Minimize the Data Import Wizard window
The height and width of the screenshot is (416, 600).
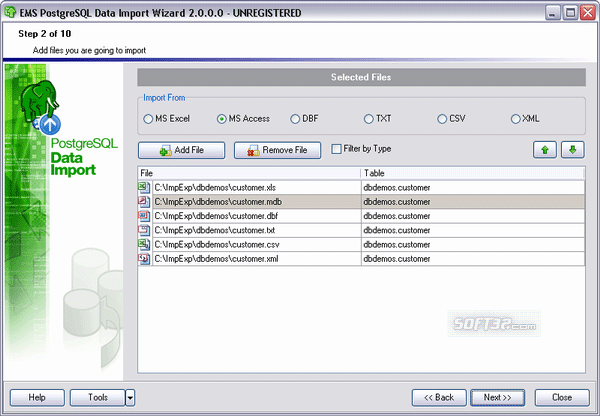tap(552, 13)
